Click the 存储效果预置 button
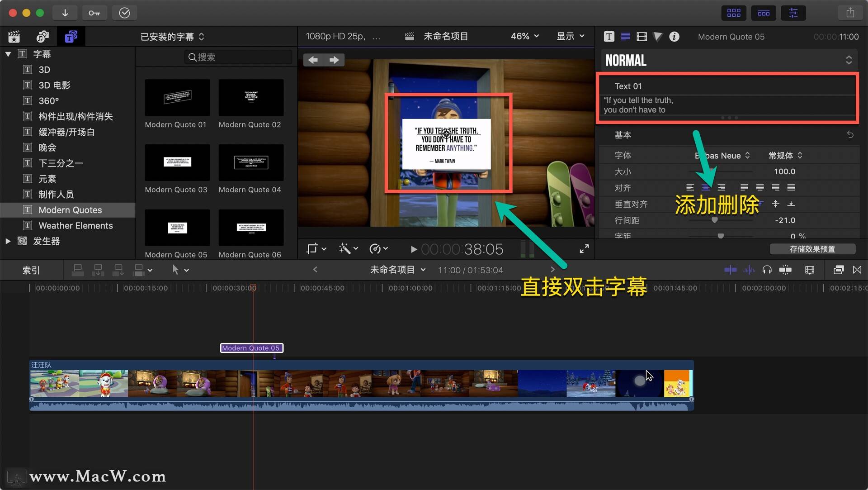The image size is (868, 490). coord(812,249)
